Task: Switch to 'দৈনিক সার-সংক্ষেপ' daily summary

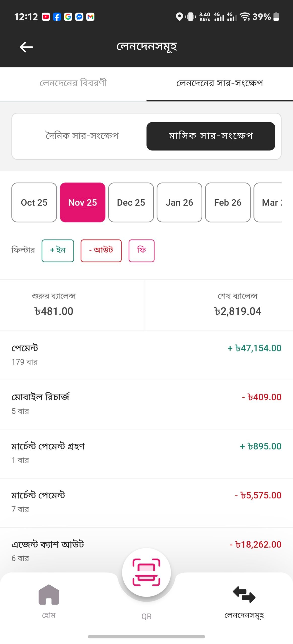Action: click(x=82, y=136)
